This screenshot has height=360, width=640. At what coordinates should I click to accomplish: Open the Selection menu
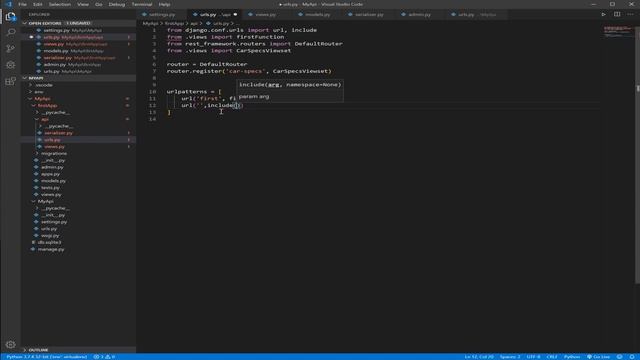click(x=60, y=4)
